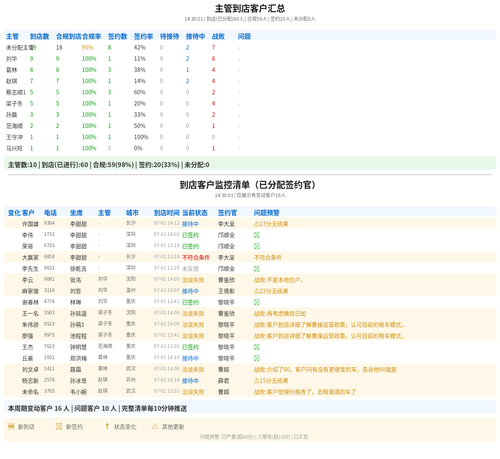Click the 42% sign rate value
Viewport: 500px width, 459px height.
pyautogui.click(x=140, y=48)
